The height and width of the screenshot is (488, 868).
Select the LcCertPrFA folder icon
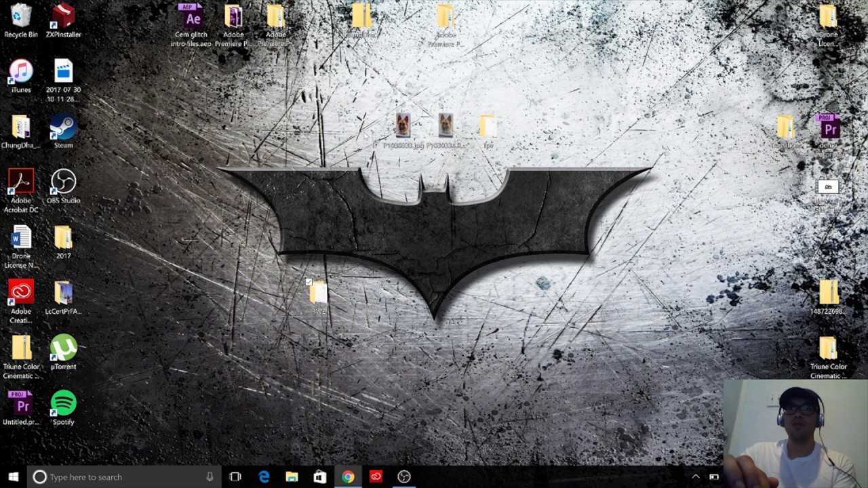[63, 298]
